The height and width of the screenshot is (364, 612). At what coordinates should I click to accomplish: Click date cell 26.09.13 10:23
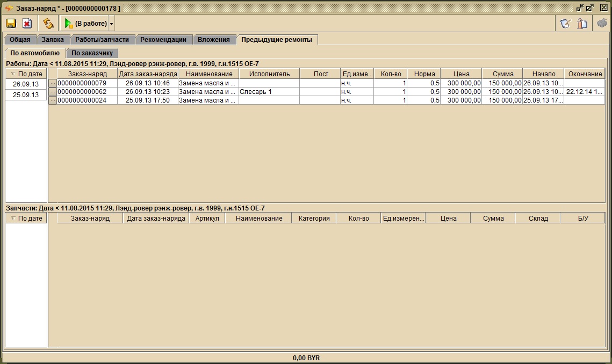click(148, 92)
